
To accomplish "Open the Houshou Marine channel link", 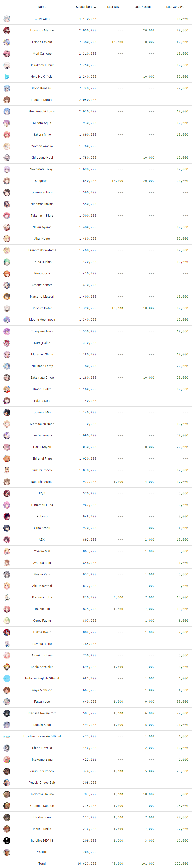I will [x=42, y=30].
